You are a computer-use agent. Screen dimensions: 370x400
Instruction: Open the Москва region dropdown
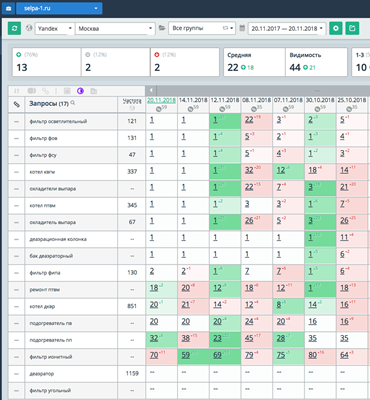pyautogui.click(x=115, y=28)
